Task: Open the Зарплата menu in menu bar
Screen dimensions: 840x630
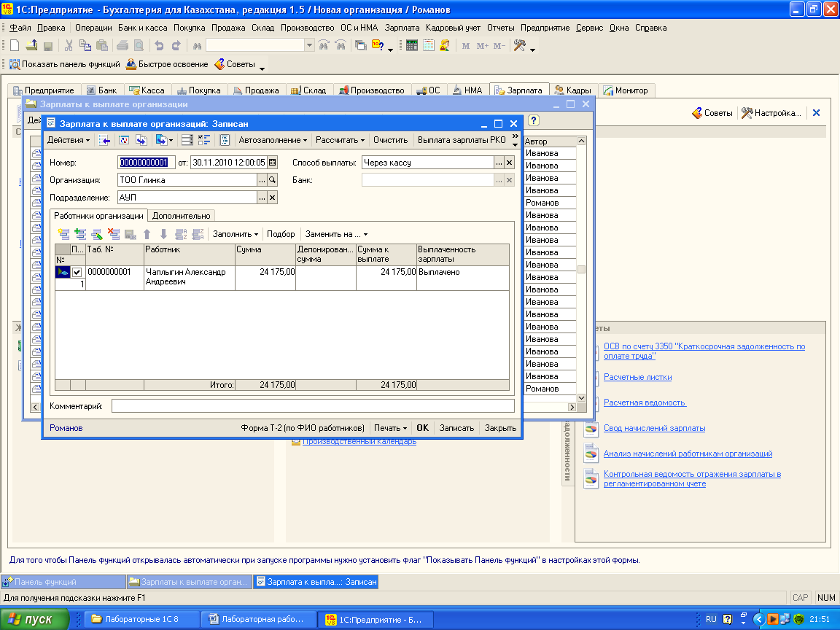Action: (402, 28)
